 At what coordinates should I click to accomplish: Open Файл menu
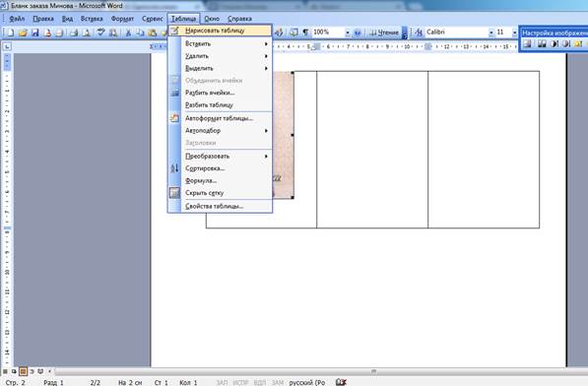point(17,19)
